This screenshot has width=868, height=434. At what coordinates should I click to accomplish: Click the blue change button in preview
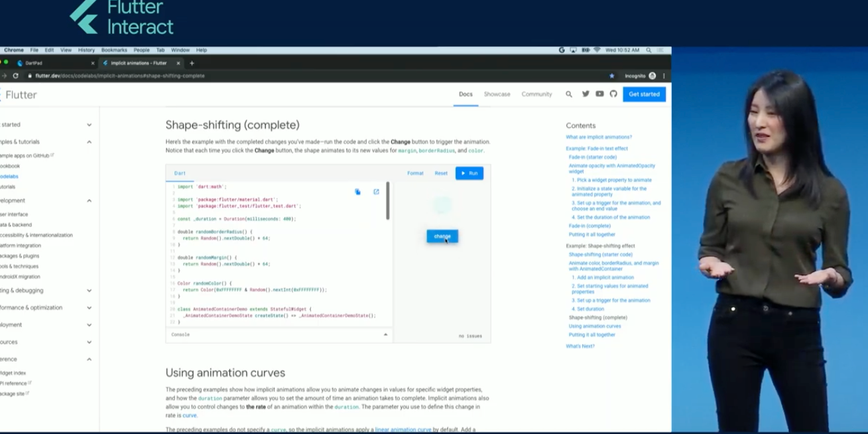point(442,236)
